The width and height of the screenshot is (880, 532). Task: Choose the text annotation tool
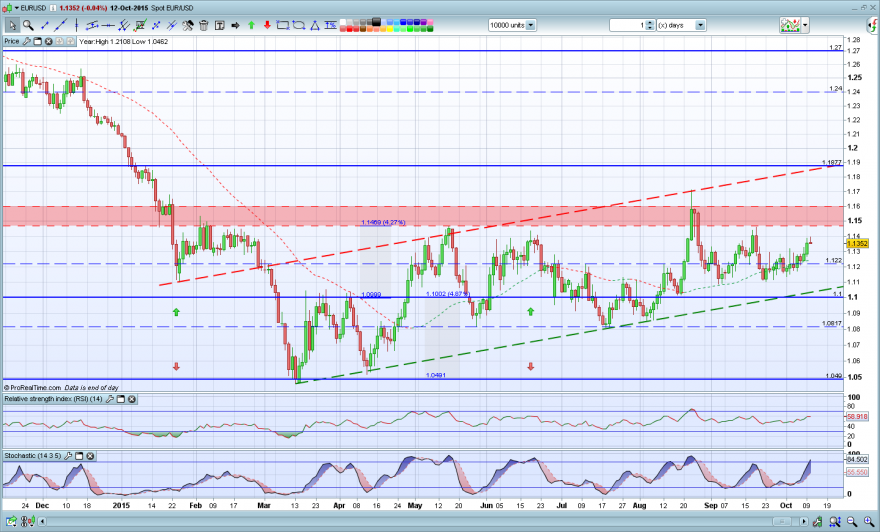tap(219, 25)
